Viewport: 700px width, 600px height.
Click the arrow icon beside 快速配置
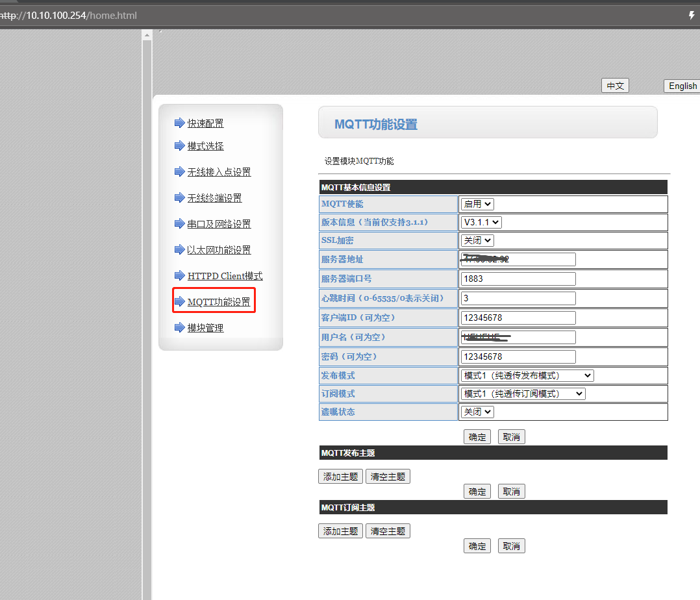coord(179,123)
